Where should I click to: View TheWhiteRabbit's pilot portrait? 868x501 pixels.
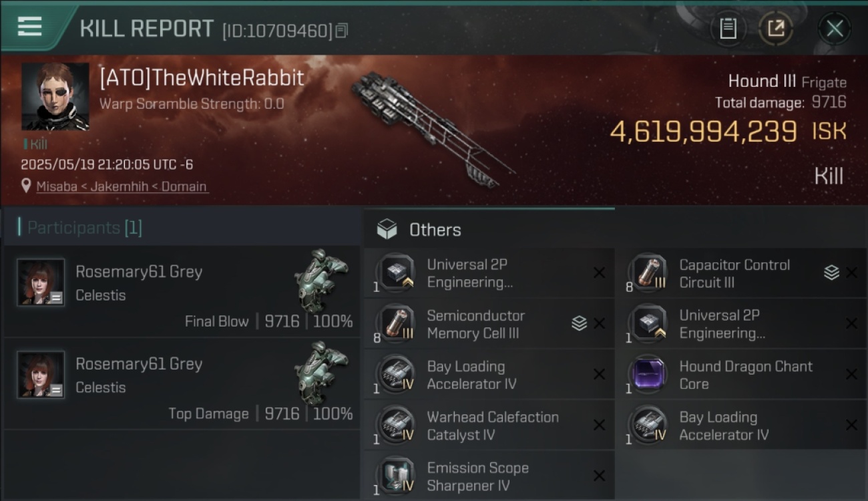pos(55,97)
